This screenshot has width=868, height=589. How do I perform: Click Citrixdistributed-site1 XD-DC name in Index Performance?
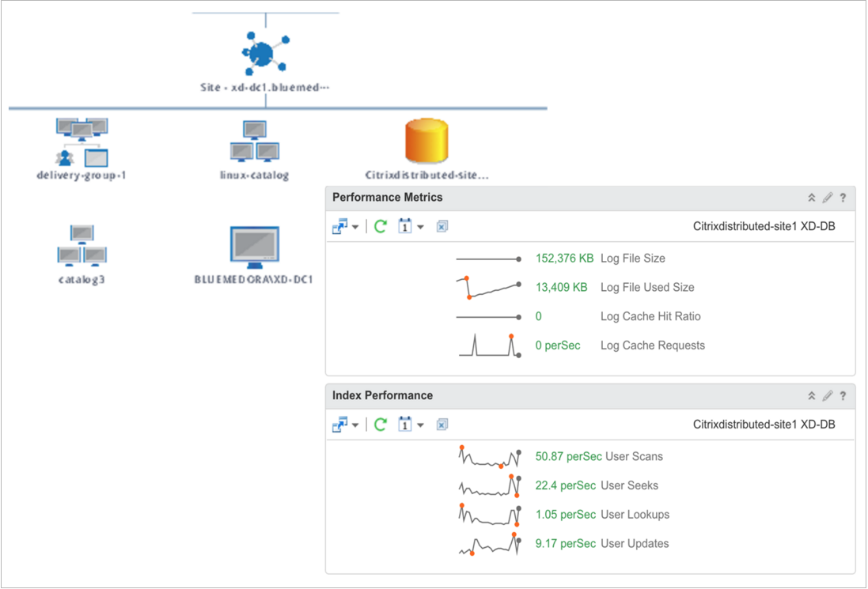pyautogui.click(x=764, y=425)
